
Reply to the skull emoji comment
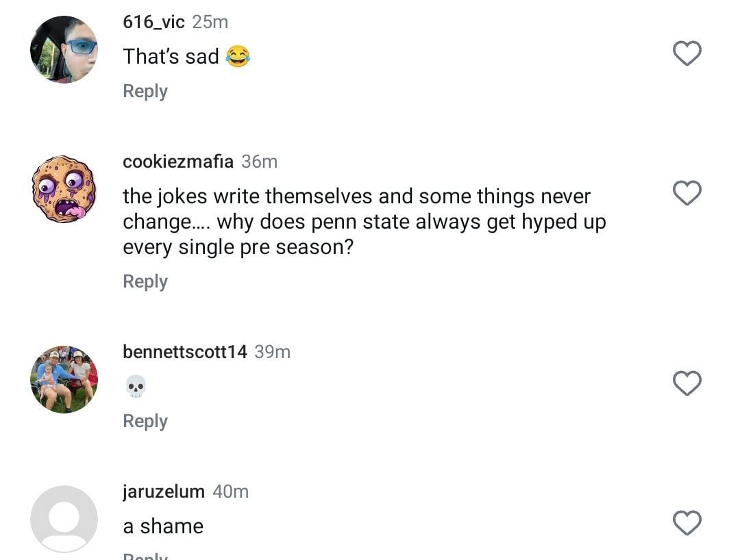145,421
